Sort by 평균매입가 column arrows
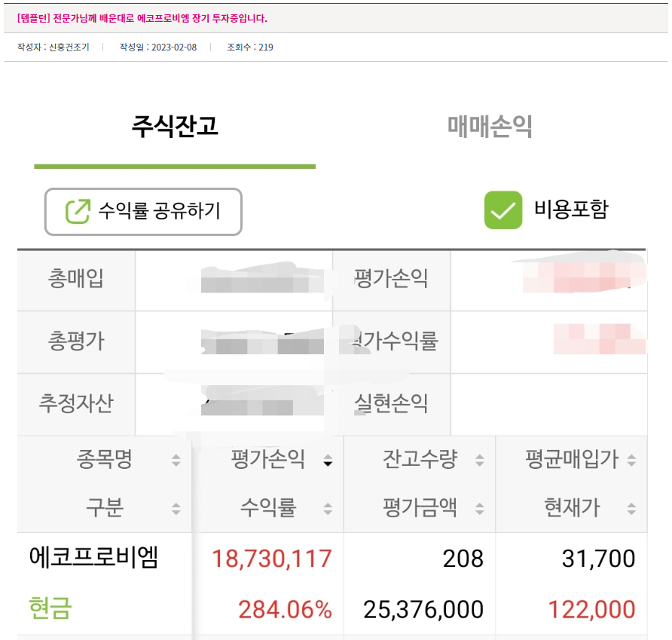 pyautogui.click(x=631, y=461)
